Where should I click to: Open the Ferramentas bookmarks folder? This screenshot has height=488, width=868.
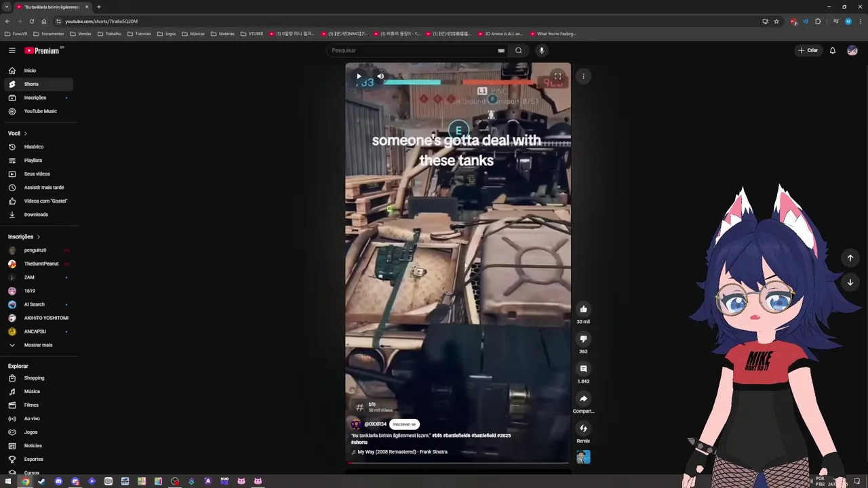click(49, 34)
